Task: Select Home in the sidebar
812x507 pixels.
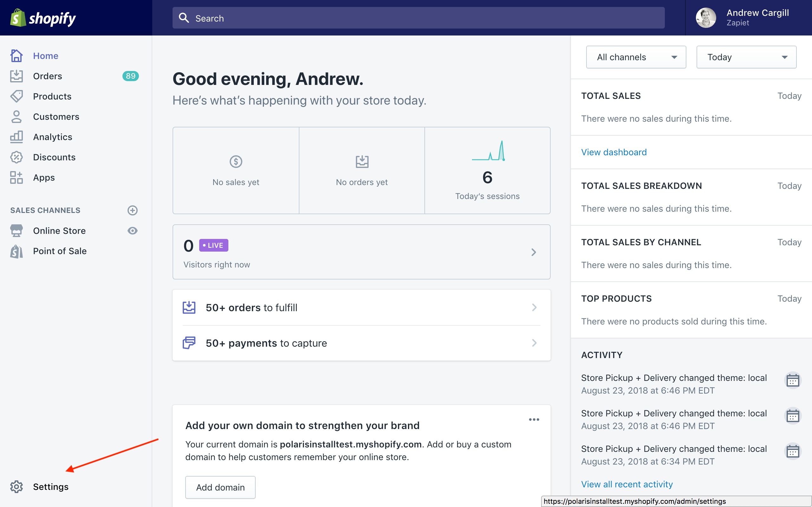Action: click(46, 56)
